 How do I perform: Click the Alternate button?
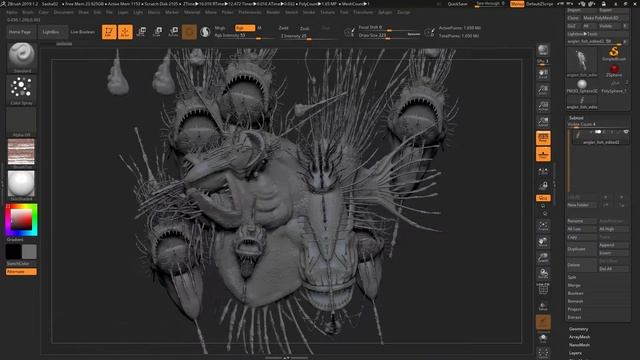(21, 271)
